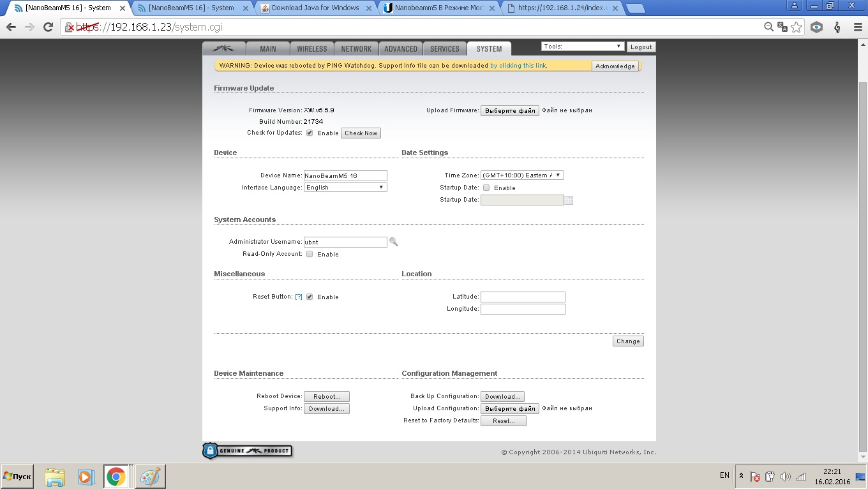Go forward in browser history
Viewport: 868px width, 490px height.
click(29, 27)
